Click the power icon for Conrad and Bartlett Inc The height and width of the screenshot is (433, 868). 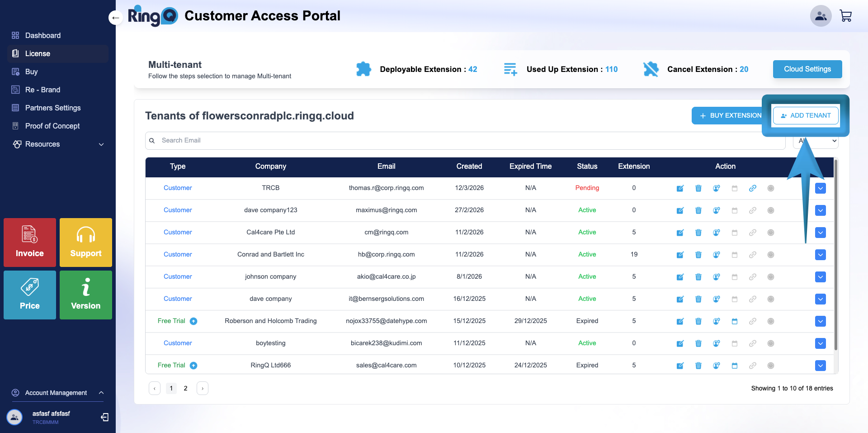click(x=770, y=255)
